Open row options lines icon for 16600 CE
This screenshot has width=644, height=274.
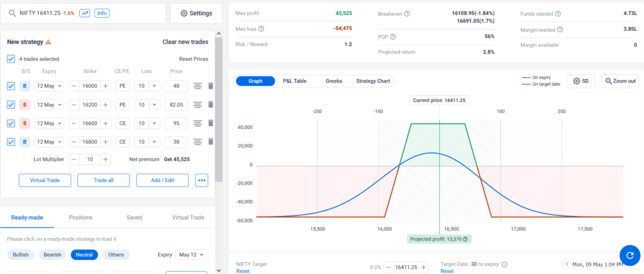pyautogui.click(x=197, y=123)
